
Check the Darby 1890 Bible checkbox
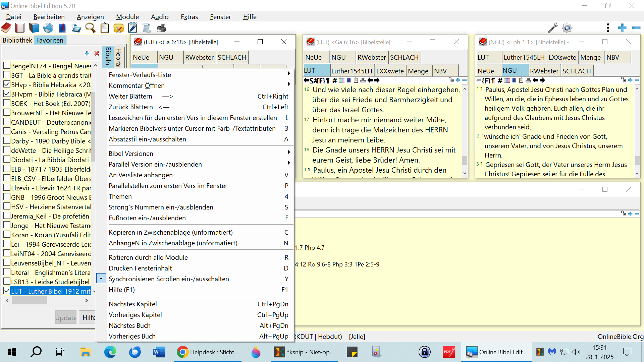(x=7, y=141)
